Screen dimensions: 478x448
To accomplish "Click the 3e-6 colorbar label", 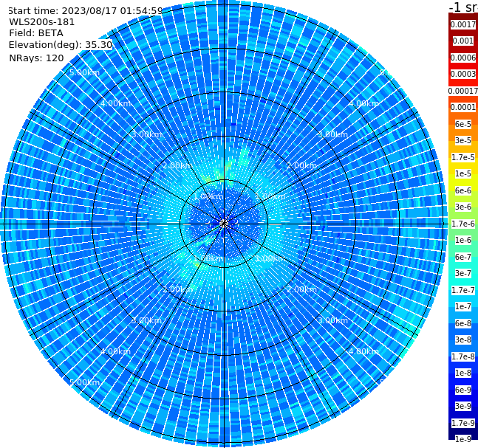I will (x=463, y=207).
